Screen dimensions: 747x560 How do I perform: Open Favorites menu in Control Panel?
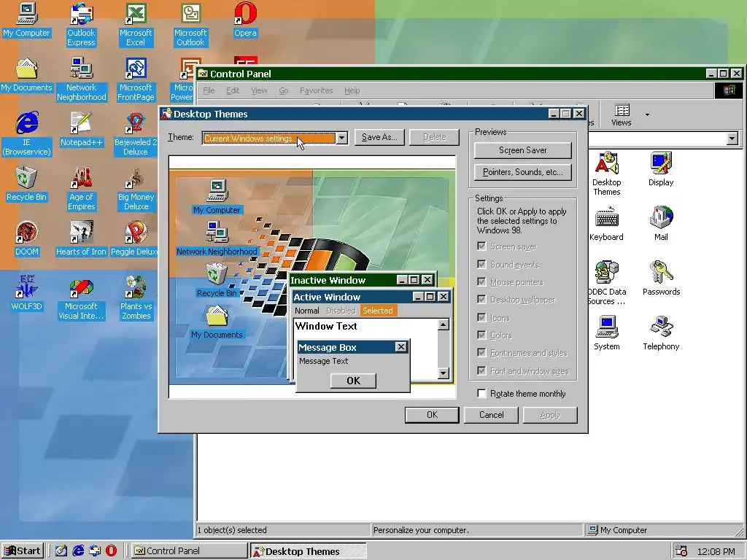(316, 90)
